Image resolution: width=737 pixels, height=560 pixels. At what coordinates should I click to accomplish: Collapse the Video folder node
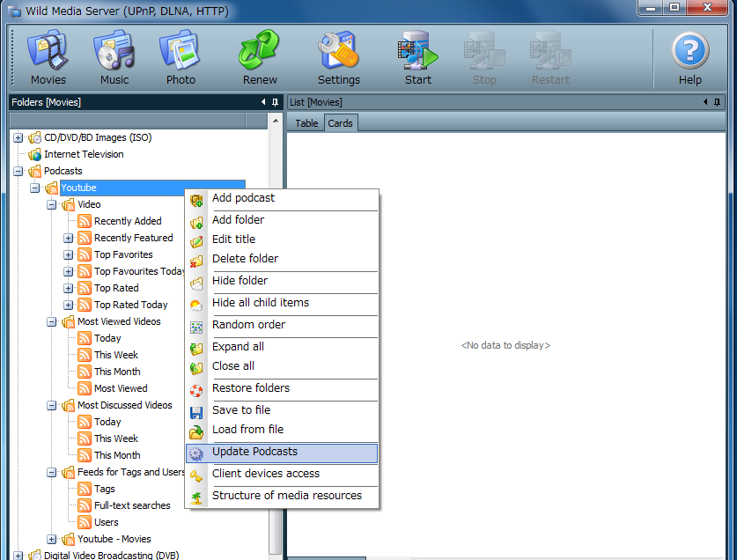point(52,204)
